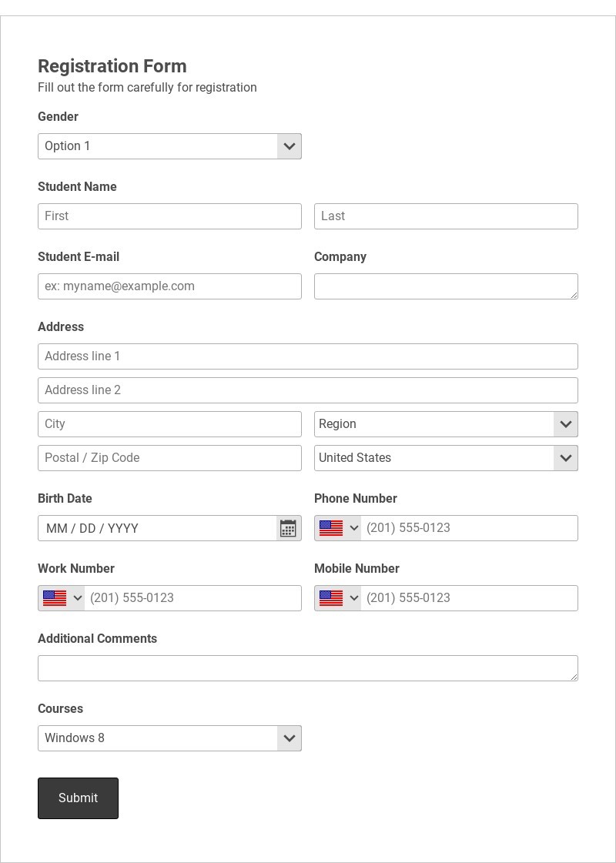Image resolution: width=616 pixels, height=863 pixels.
Task: Open the Region dropdown
Action: [446, 424]
